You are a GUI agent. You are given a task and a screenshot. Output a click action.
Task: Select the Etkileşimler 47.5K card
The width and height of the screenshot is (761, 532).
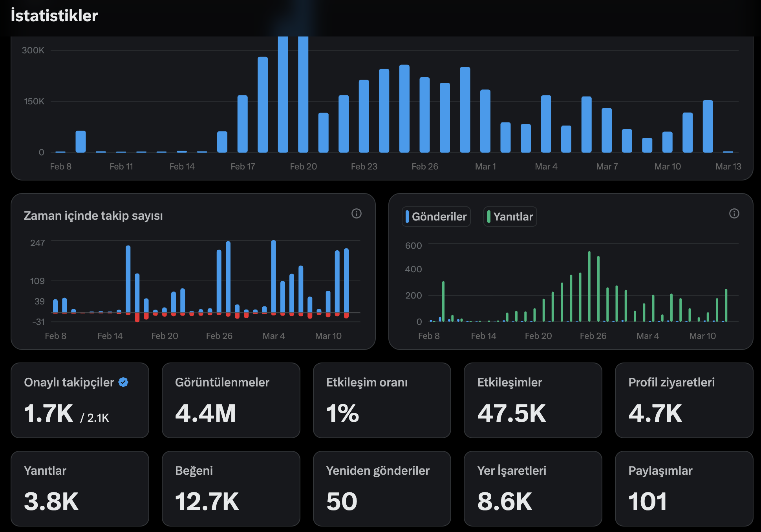(x=533, y=400)
